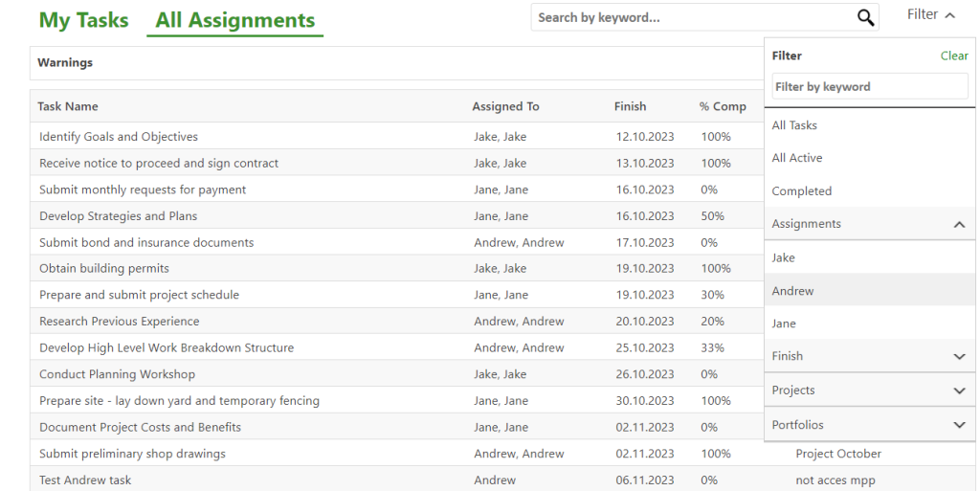Sort by the Task Name column header

pyautogui.click(x=68, y=106)
